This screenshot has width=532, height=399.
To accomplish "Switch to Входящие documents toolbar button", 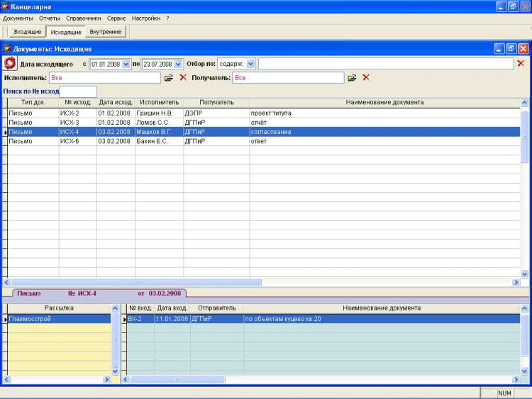I will (27, 32).
